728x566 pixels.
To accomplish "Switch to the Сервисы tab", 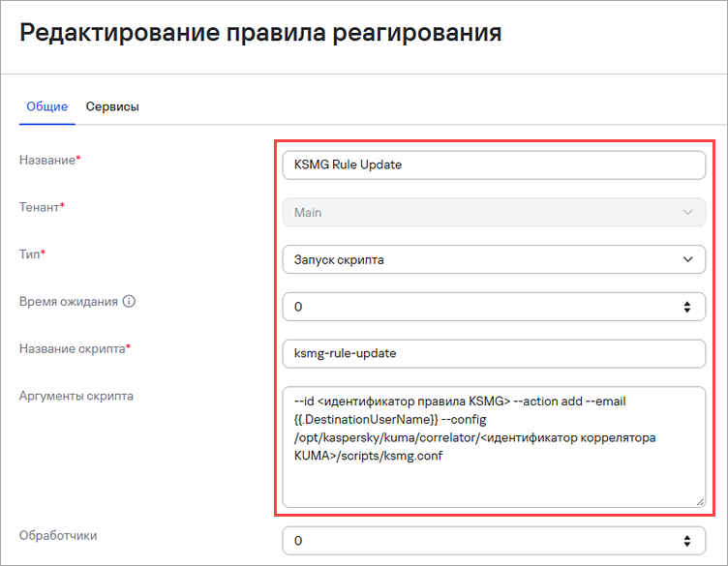I will coord(112,106).
